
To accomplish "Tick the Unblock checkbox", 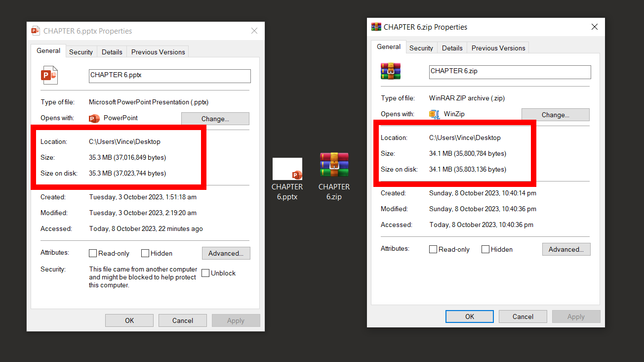I will tap(205, 272).
